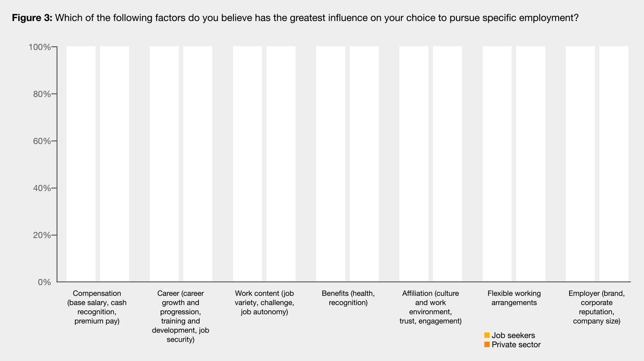
Task: Select the last bar above Employer
Action: point(614,164)
